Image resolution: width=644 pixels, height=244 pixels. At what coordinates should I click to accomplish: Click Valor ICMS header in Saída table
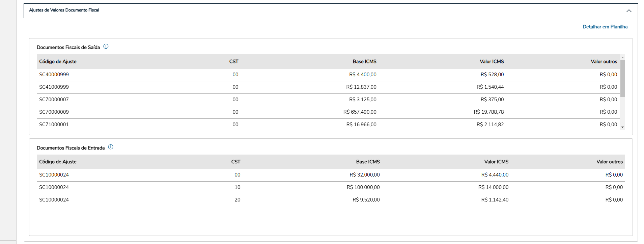(492, 61)
